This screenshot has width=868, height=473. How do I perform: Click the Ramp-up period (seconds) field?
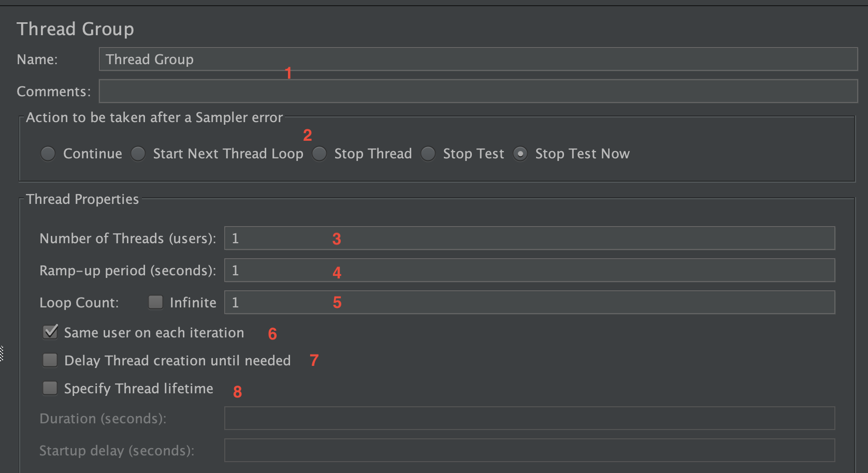529,271
